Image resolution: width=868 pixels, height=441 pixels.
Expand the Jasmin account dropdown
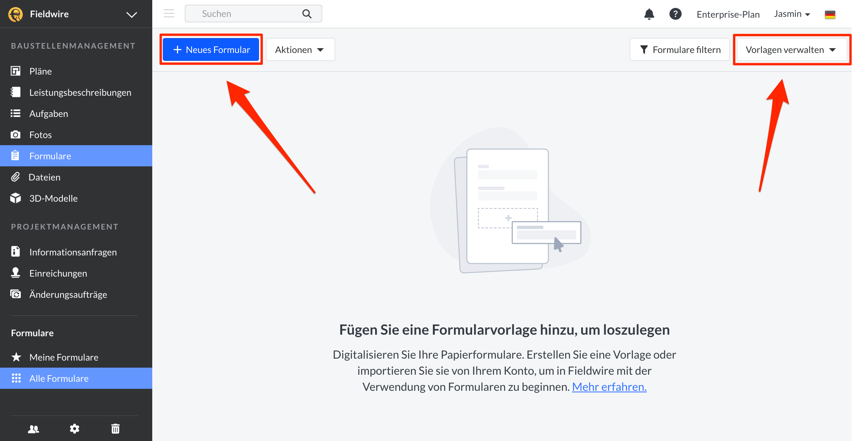pyautogui.click(x=792, y=14)
